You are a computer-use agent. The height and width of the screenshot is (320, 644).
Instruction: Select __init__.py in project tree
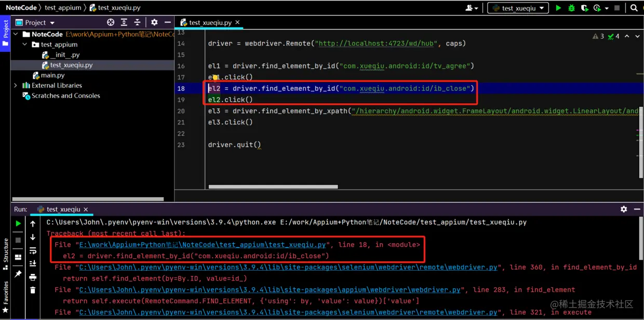coord(60,54)
